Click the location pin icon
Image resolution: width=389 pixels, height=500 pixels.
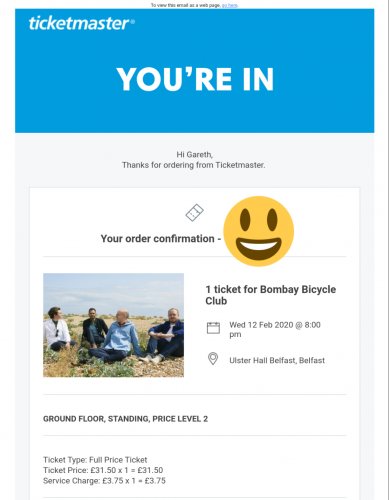[x=213, y=359]
